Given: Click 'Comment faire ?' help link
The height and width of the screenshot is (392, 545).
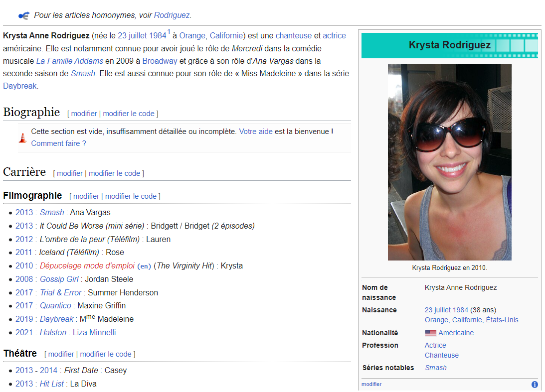Looking at the screenshot, I should tap(58, 143).
